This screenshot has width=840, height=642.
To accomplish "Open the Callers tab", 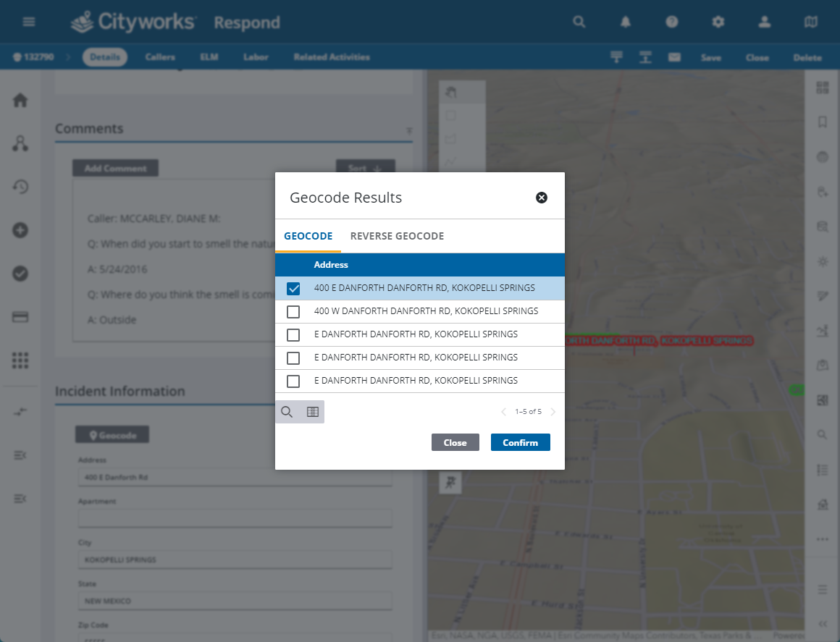I will point(160,57).
